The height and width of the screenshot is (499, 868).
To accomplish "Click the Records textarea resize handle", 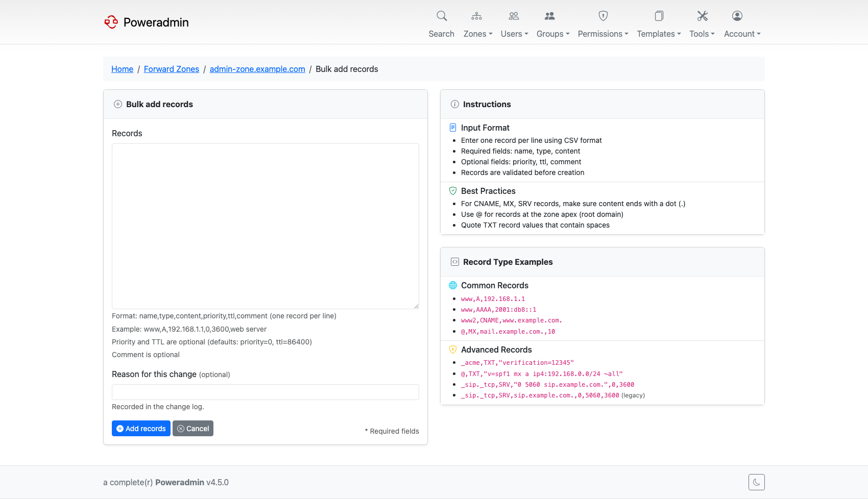I will [x=416, y=306].
